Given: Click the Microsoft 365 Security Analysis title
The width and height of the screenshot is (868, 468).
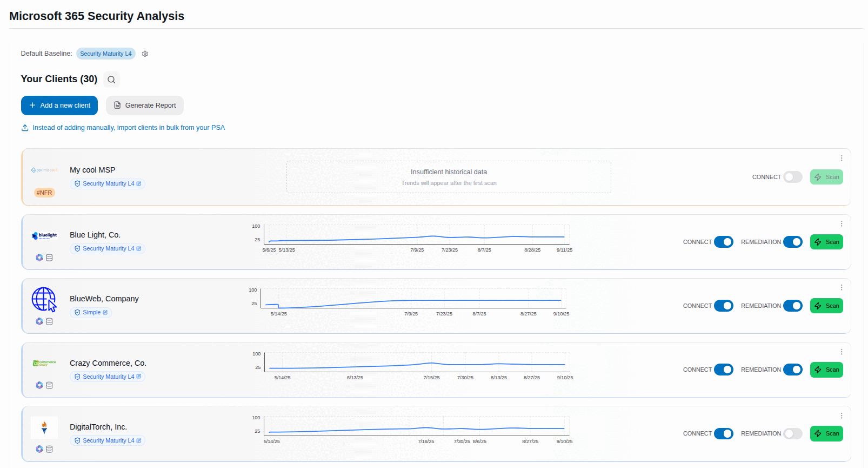Looking at the screenshot, I should (97, 16).
